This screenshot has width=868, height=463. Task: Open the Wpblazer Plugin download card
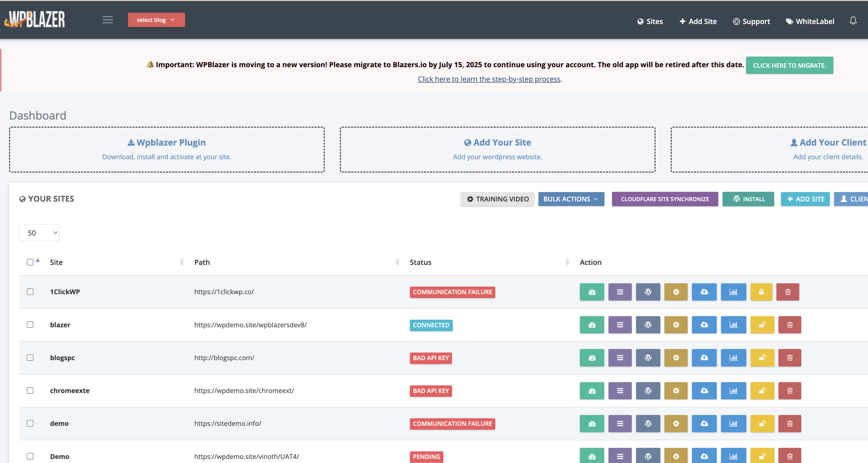point(167,150)
